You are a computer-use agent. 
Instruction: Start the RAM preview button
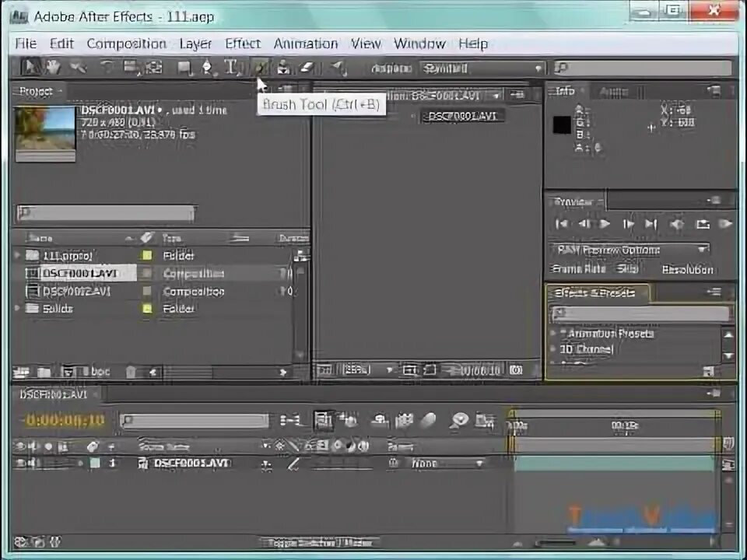point(725,224)
